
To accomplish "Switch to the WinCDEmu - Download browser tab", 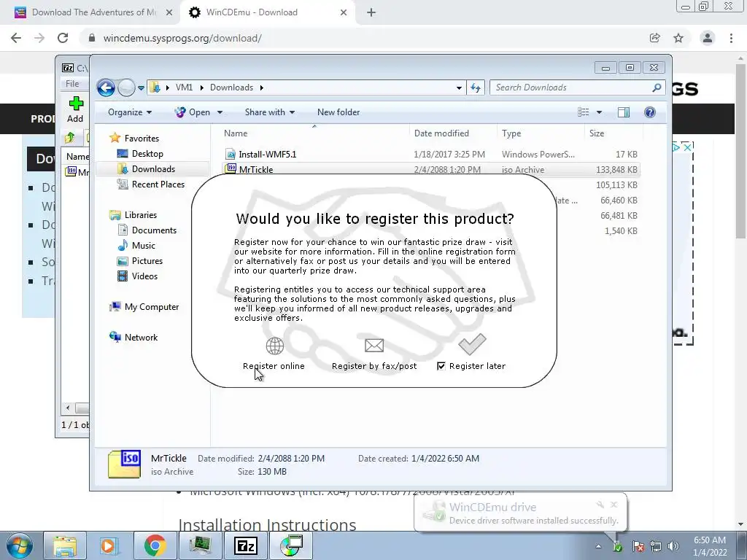I will click(267, 12).
